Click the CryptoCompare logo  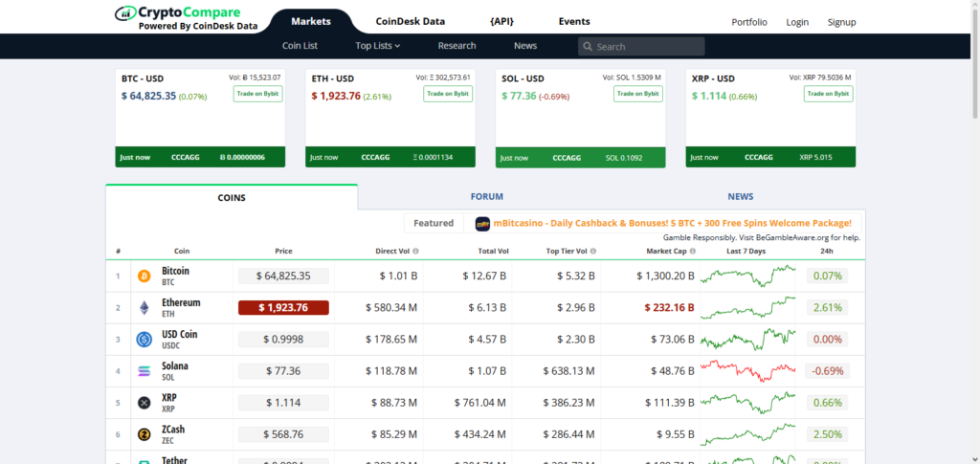187,19
